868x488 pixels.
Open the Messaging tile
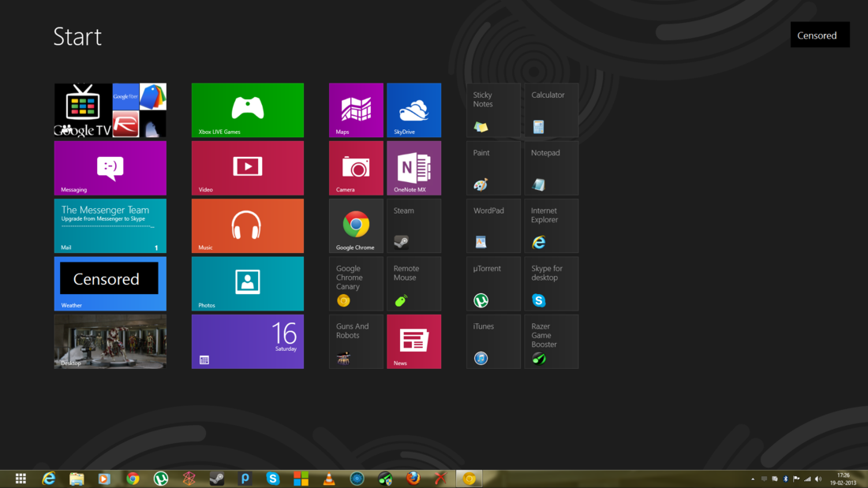(110, 168)
